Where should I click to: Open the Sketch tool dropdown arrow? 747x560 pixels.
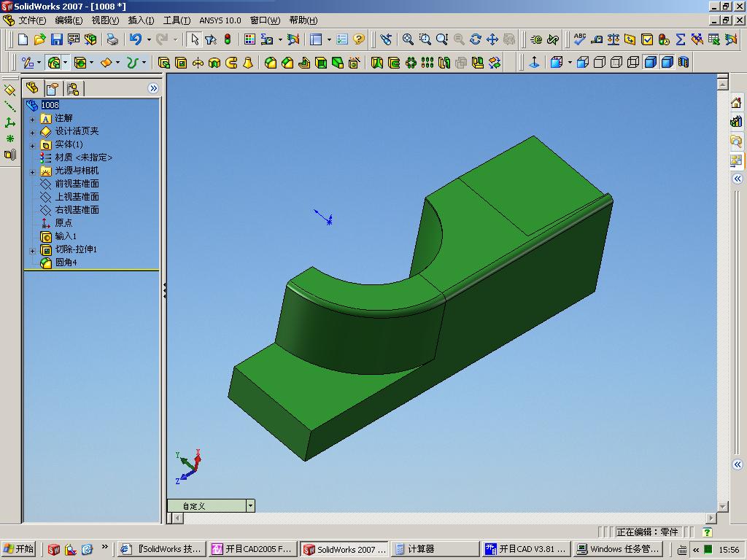[39, 63]
